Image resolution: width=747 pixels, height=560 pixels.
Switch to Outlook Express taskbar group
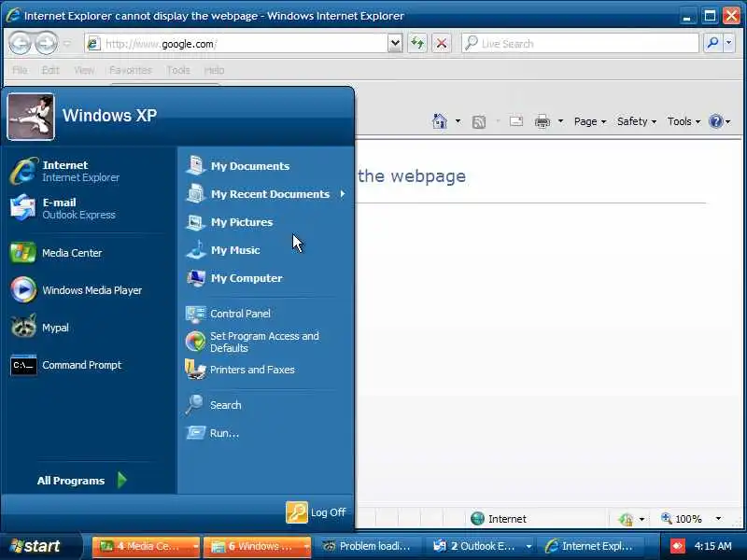(x=480, y=546)
